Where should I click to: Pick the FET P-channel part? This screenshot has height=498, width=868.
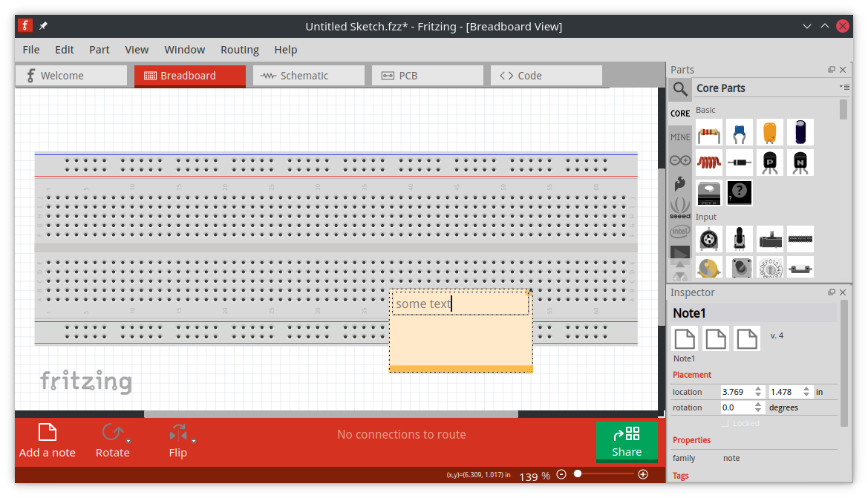pyautogui.click(x=709, y=192)
